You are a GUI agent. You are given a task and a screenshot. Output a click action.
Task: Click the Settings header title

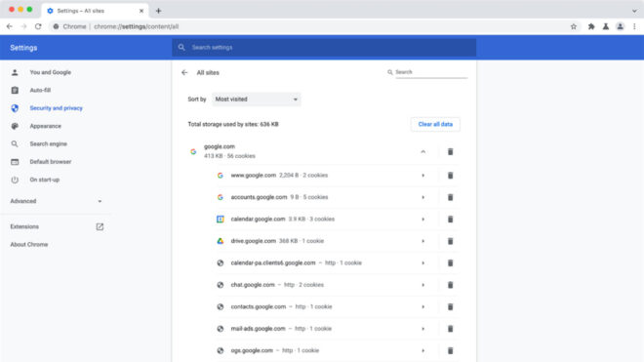pos(23,48)
